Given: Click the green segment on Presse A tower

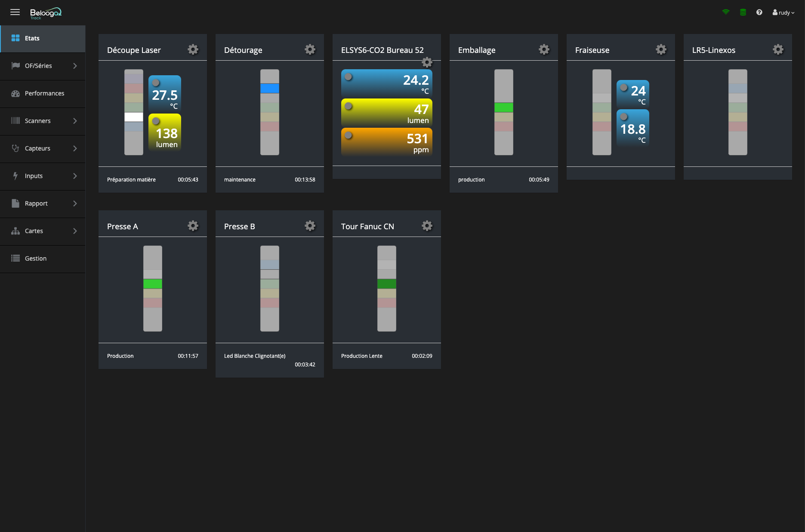Looking at the screenshot, I should [x=152, y=284].
